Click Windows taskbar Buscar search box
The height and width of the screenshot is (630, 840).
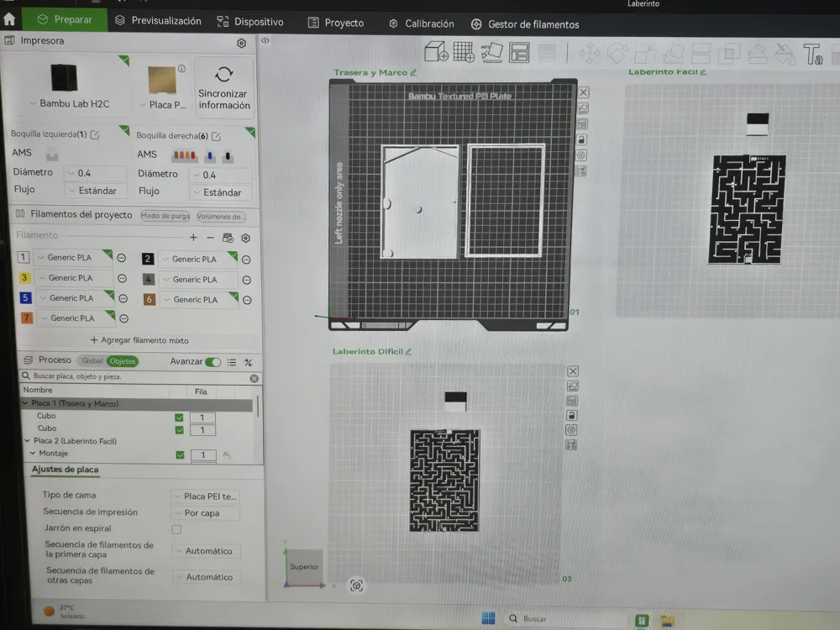click(565, 619)
